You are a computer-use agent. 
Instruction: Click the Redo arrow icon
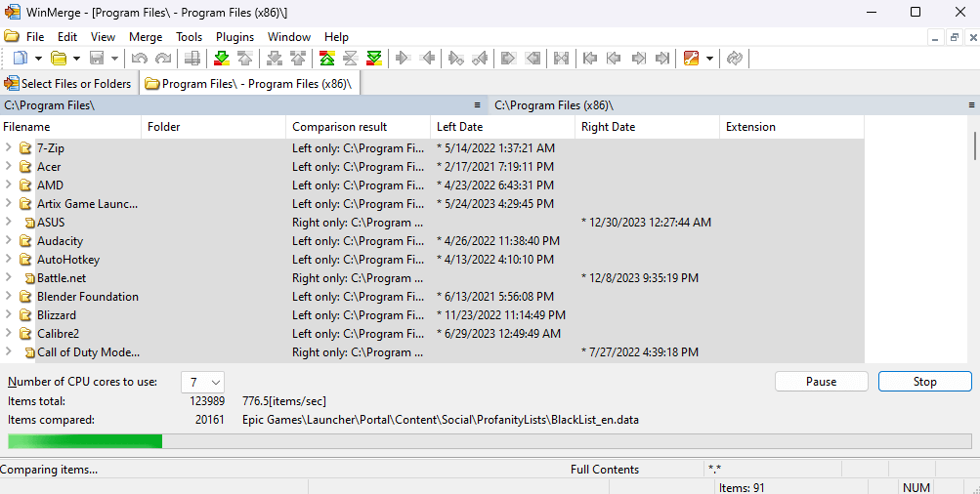(163, 59)
